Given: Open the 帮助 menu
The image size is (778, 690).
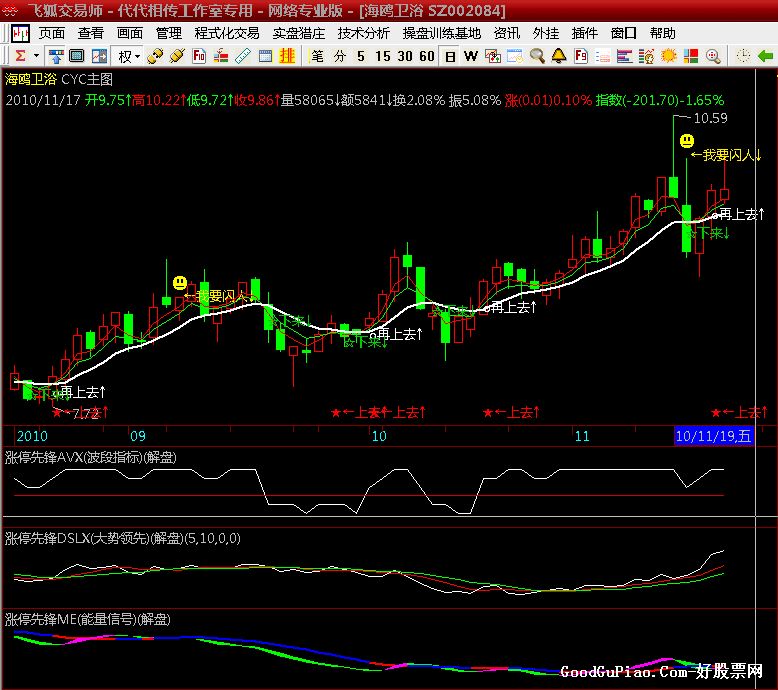Looking at the screenshot, I should (x=662, y=33).
